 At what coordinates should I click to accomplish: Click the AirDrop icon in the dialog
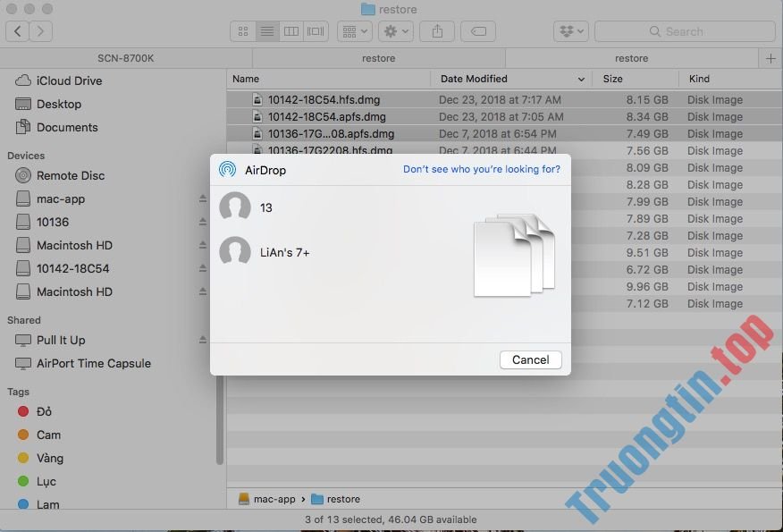(228, 170)
